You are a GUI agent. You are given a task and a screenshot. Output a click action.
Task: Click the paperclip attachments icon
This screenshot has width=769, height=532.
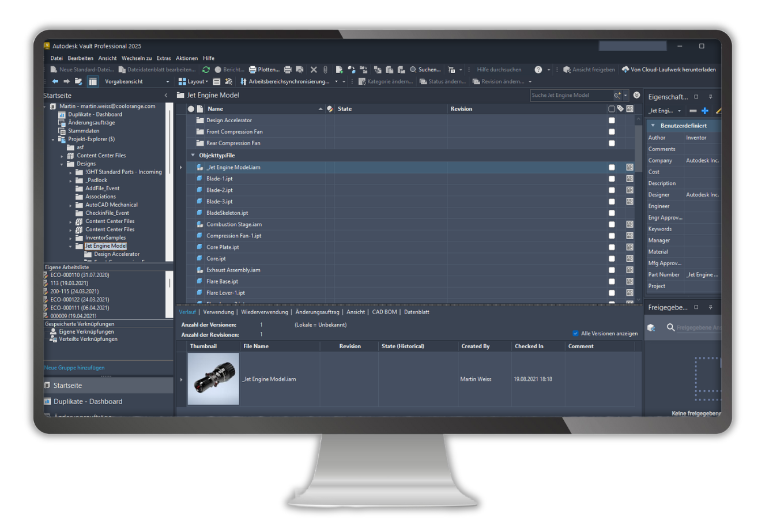click(x=326, y=70)
